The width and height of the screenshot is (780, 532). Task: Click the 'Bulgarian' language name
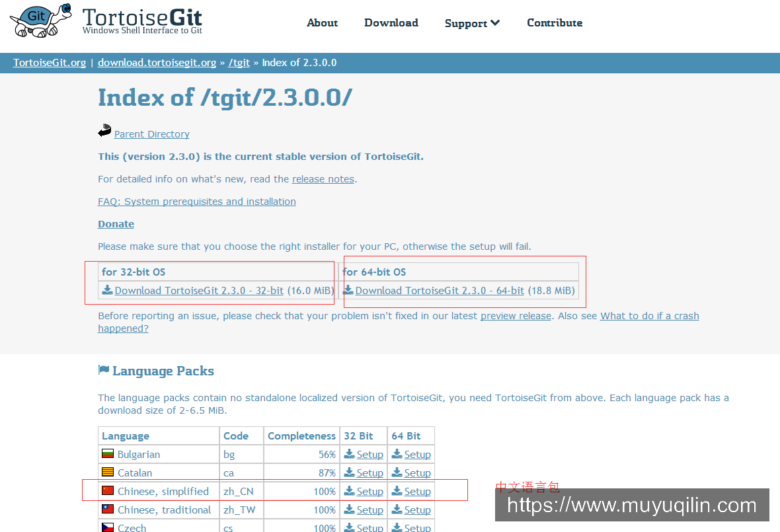click(x=139, y=455)
